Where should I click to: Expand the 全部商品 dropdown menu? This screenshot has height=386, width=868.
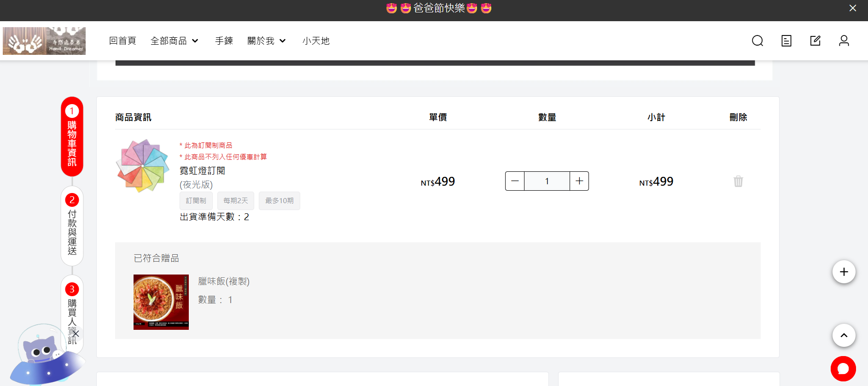(175, 41)
